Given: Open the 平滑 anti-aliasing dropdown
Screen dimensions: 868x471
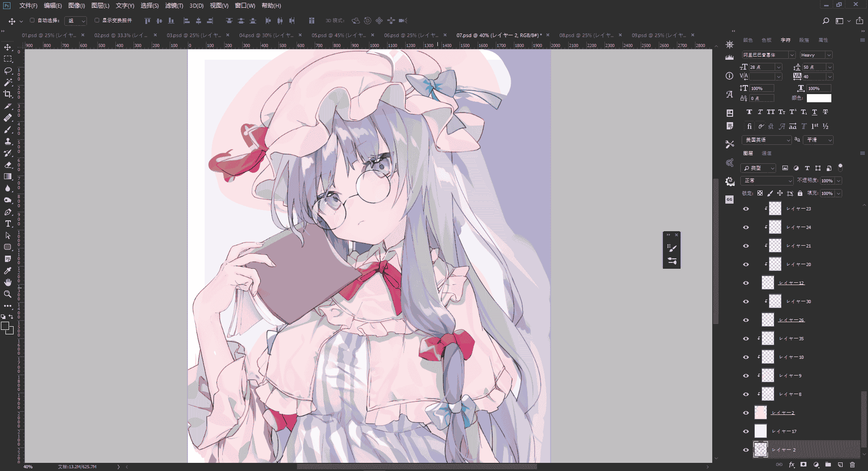Looking at the screenshot, I should pyautogui.click(x=818, y=140).
